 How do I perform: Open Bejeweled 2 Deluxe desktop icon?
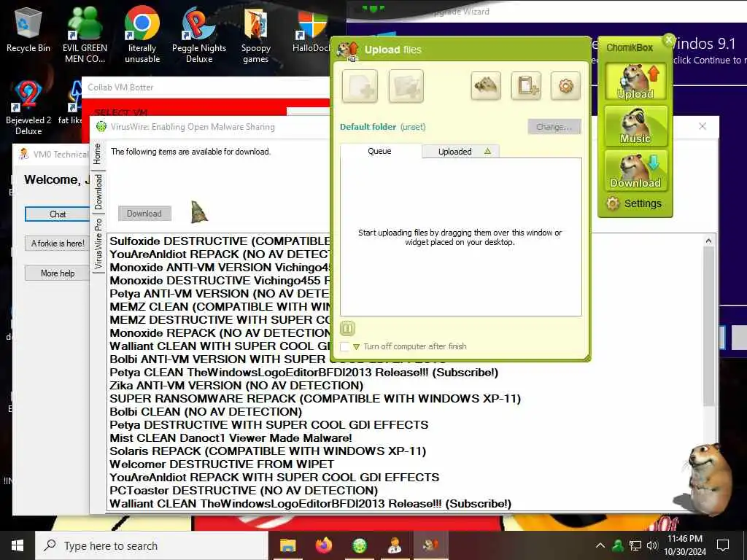(28, 108)
